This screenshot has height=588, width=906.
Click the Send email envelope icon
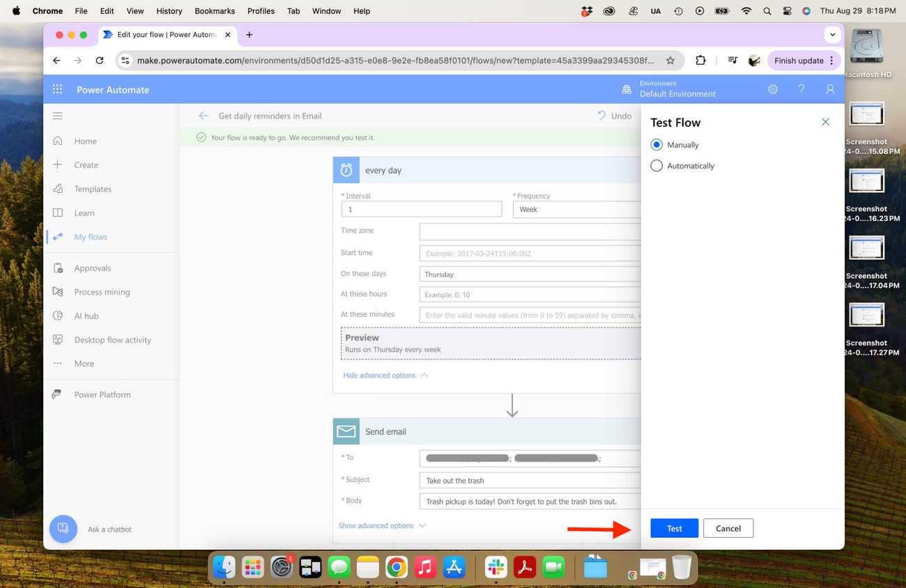[x=346, y=431]
